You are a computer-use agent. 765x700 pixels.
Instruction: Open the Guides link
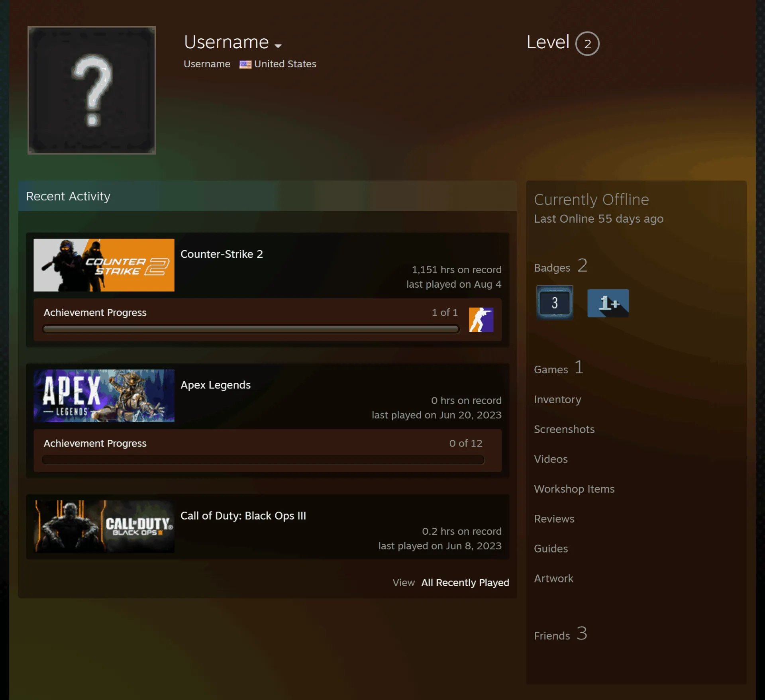tap(551, 549)
